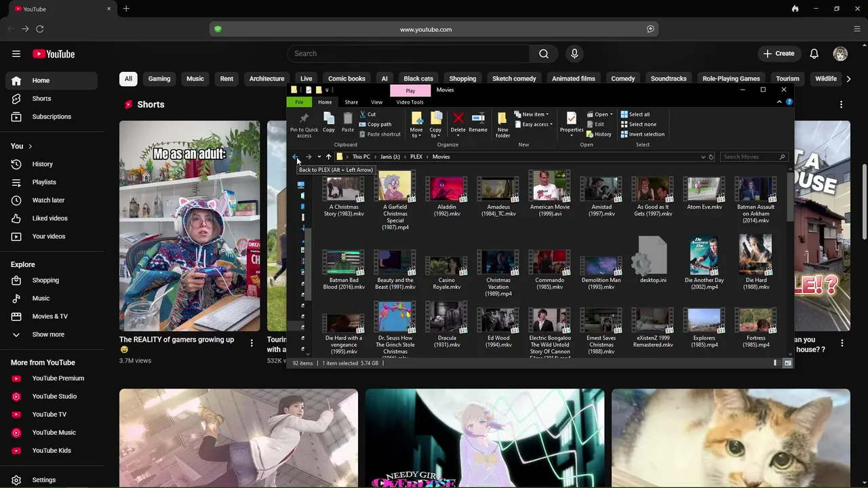Click the Search Movies field in Explorer
868x488 pixels.
pos(753,157)
